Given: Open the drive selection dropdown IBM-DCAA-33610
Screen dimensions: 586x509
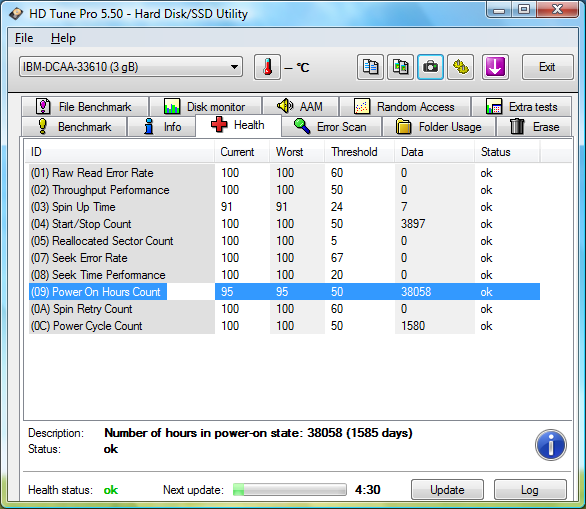Looking at the screenshot, I should click(x=131, y=67).
